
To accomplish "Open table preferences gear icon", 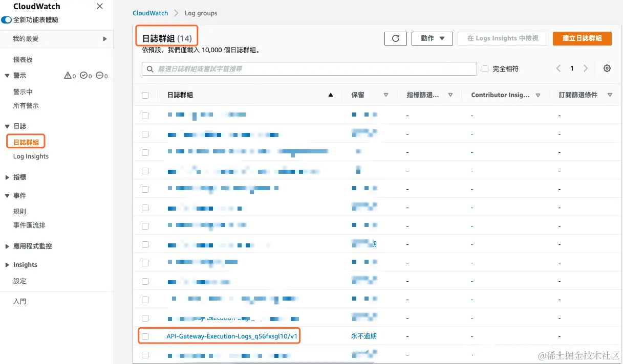I will click(607, 69).
